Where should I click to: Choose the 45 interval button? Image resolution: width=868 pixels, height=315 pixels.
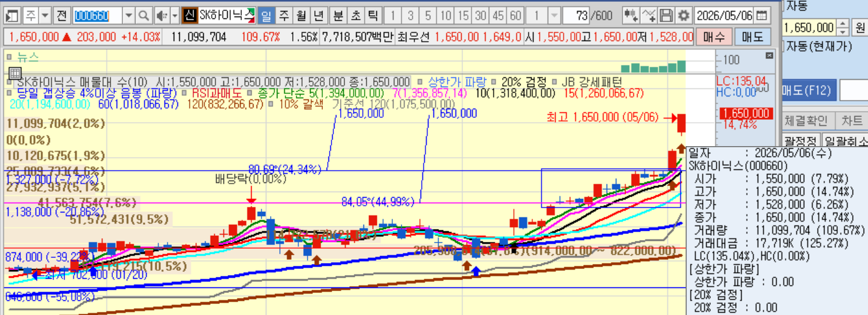[x=498, y=15]
